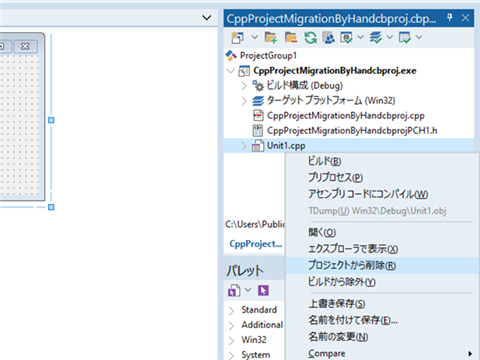Expand Additional palette category
This screenshot has width=480, height=360.
tap(231, 325)
